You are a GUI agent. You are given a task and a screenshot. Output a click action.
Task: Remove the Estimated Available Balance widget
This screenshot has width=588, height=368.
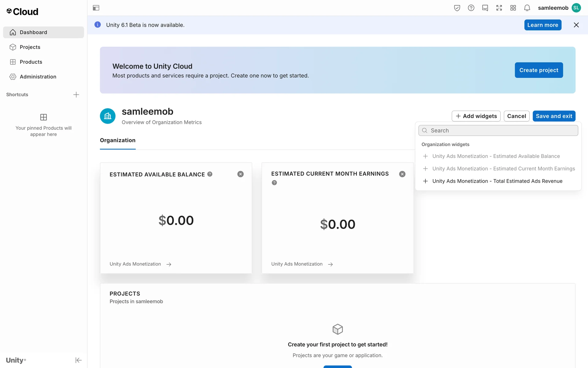[x=240, y=174]
